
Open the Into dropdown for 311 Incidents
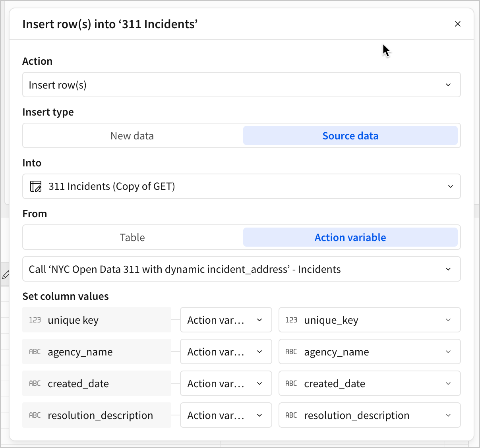coord(242,186)
